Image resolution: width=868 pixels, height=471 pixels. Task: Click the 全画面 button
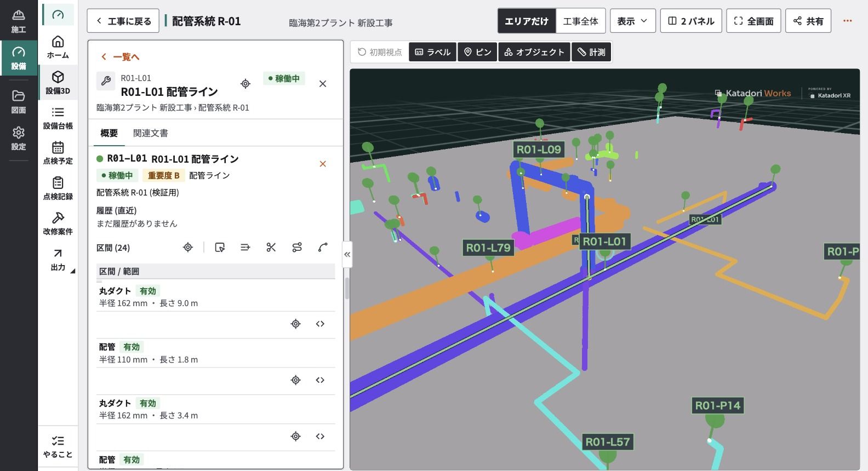tap(753, 21)
